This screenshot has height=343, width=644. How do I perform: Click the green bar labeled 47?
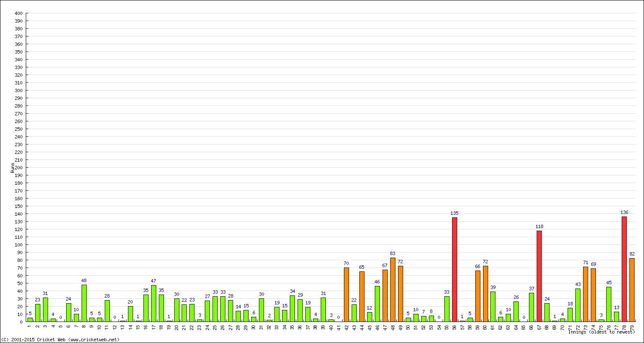click(154, 304)
